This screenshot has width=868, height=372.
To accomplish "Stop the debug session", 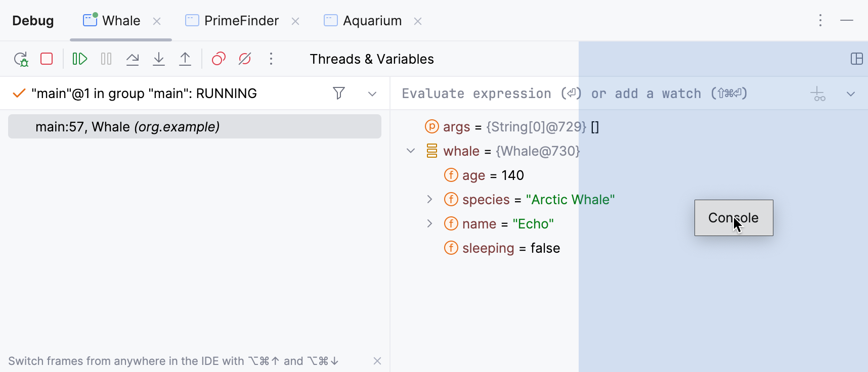I will [x=47, y=59].
